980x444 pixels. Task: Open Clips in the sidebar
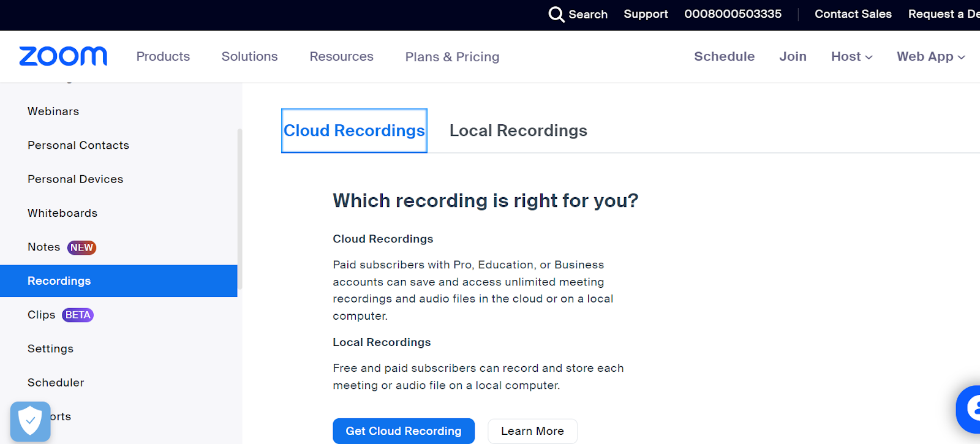pyautogui.click(x=42, y=315)
